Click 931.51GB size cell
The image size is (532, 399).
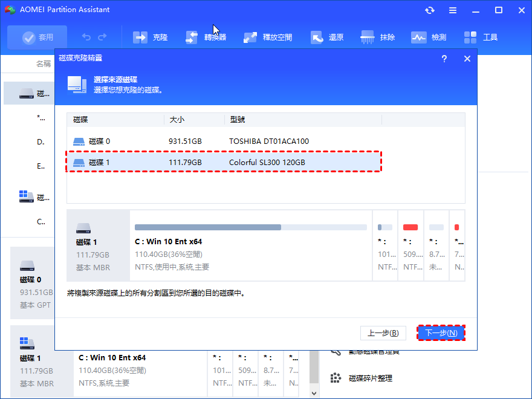185,141
